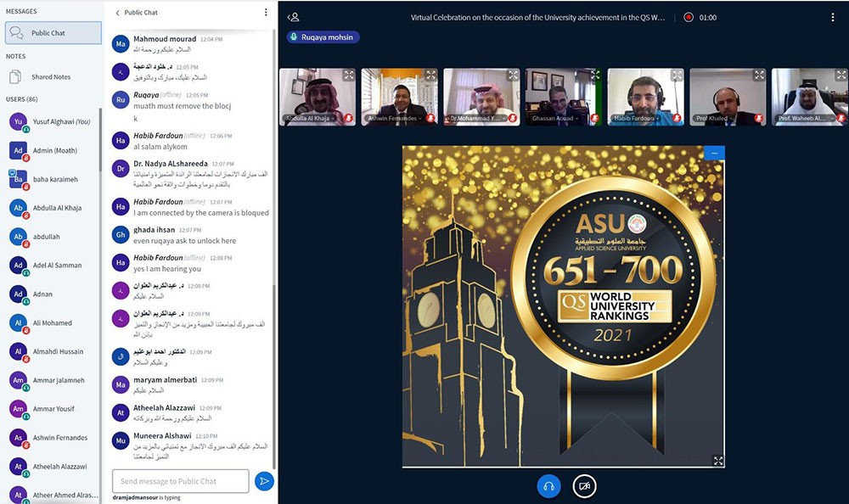The height and width of the screenshot is (504, 849).
Task: Click Muneera Alshawi chat avatar
Action: 121,440
